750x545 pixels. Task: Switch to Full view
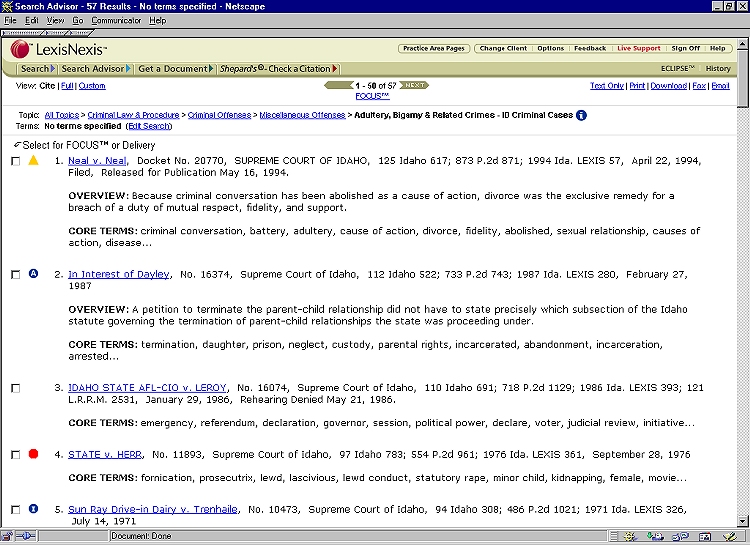pos(67,86)
